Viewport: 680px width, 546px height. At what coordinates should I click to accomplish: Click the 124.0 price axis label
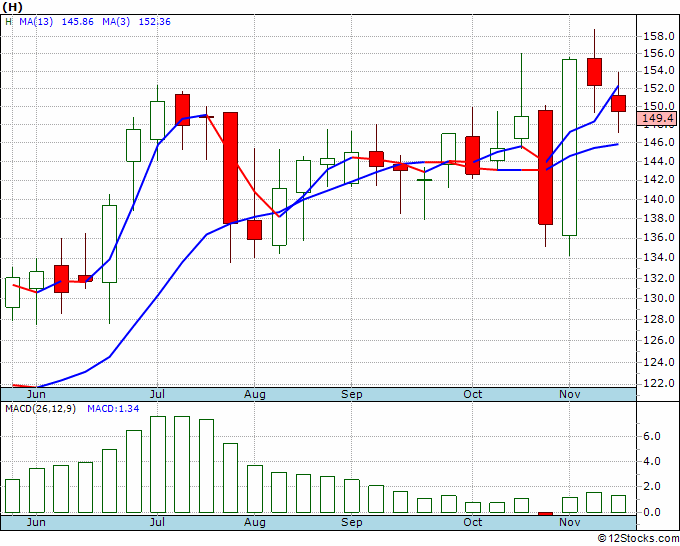658,362
